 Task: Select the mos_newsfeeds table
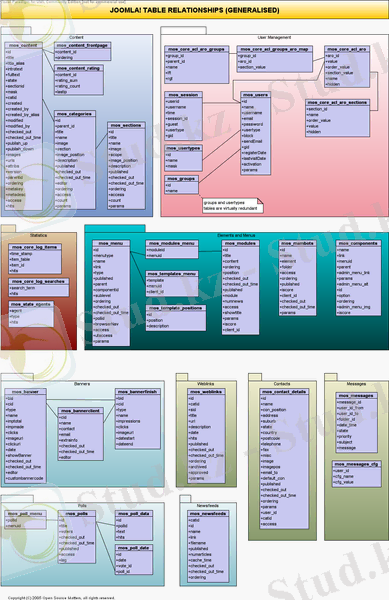click(208, 546)
